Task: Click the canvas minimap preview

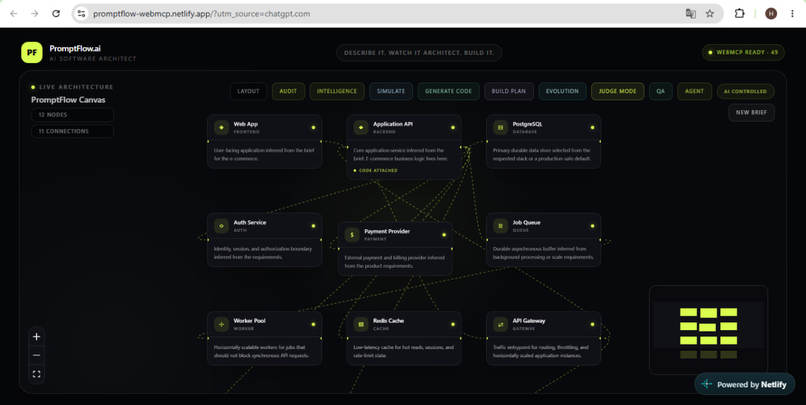Action: click(708, 330)
